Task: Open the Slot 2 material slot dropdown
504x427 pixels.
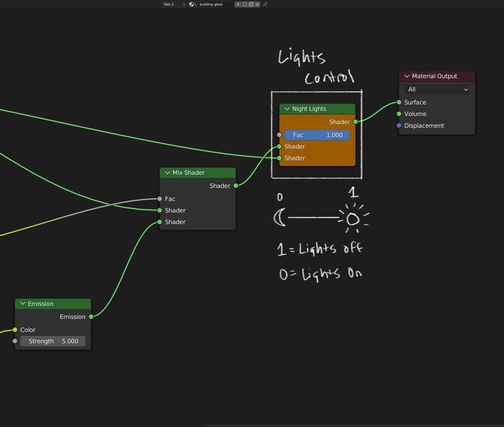Action: pos(174,4)
